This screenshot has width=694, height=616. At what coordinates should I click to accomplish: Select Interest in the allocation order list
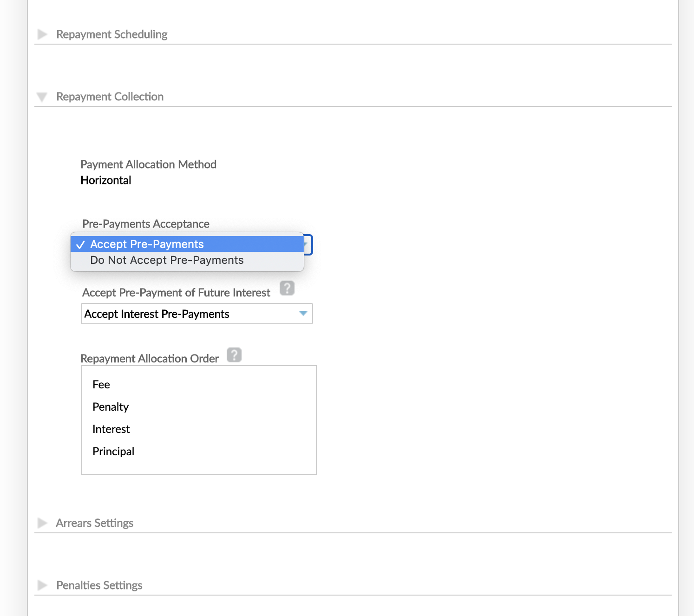[111, 429]
